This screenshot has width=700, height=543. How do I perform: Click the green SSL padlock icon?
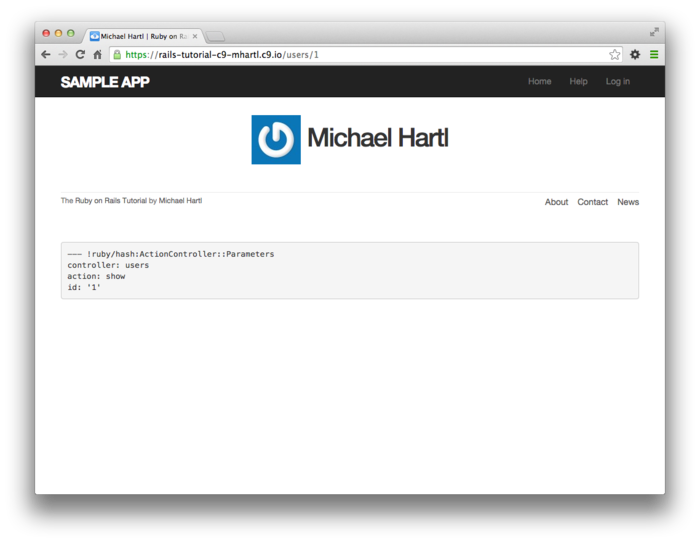click(117, 54)
